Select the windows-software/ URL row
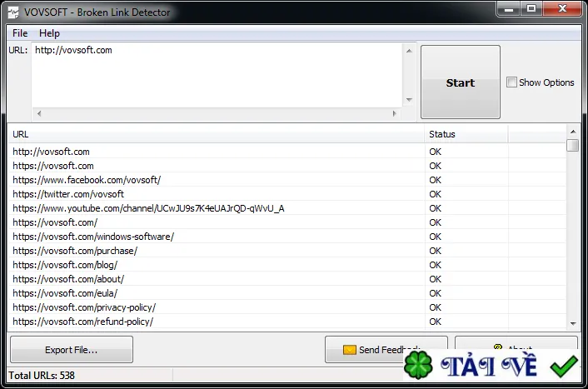 (287, 237)
